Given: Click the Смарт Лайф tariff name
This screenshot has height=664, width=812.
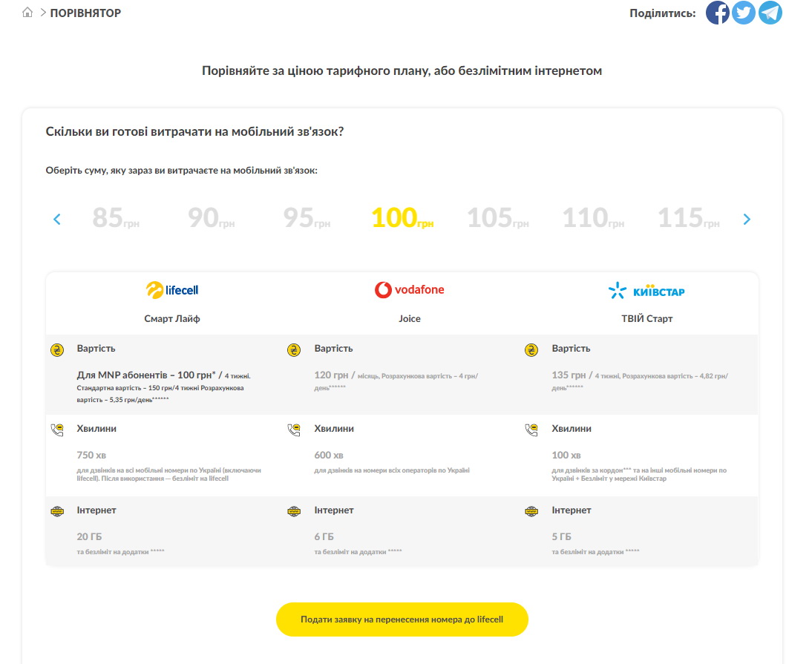Looking at the screenshot, I should (172, 319).
